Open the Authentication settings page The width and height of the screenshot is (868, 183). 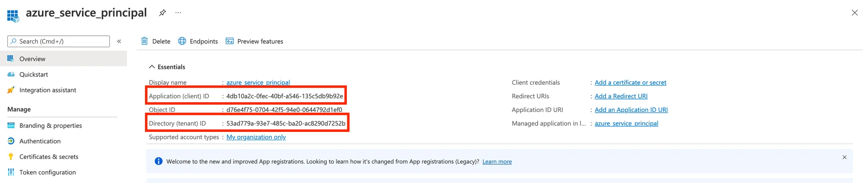(40, 142)
